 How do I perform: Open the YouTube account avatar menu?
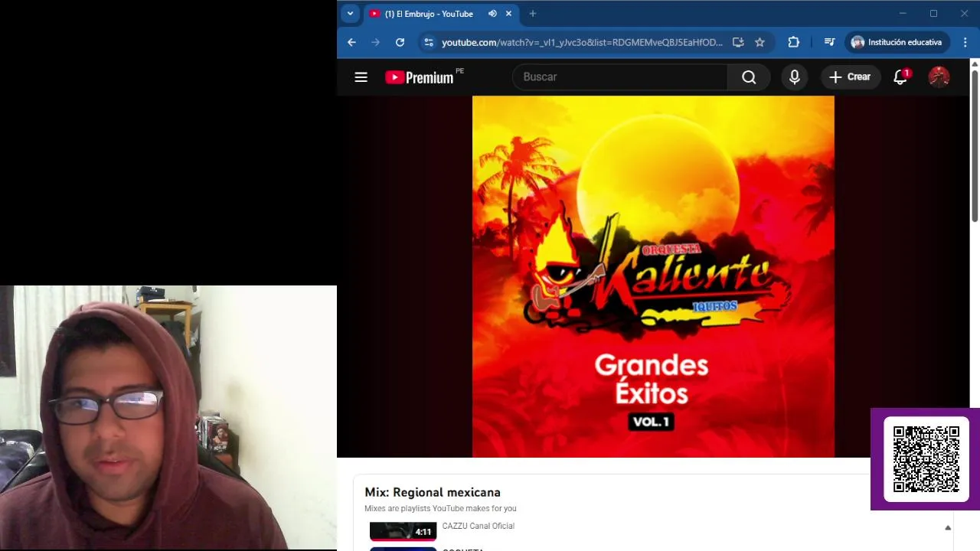coord(939,77)
